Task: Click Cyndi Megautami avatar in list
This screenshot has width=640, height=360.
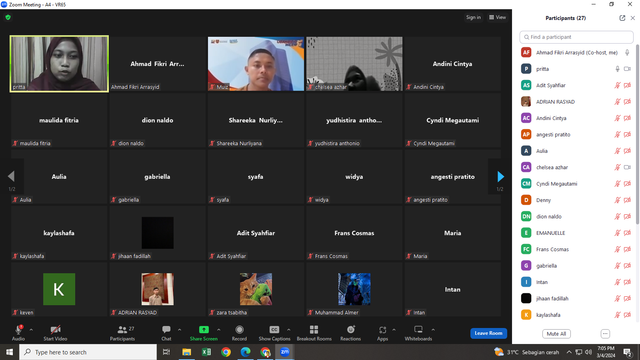Action: pos(526,184)
